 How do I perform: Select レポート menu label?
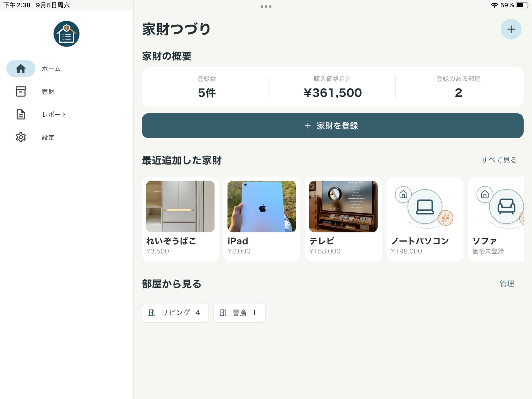54,114
